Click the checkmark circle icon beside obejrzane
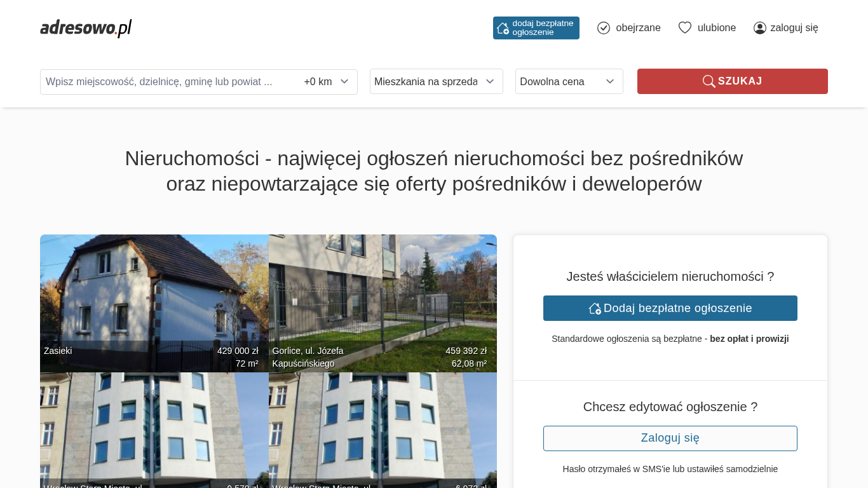Image resolution: width=868 pixels, height=488 pixels. pos(604,28)
